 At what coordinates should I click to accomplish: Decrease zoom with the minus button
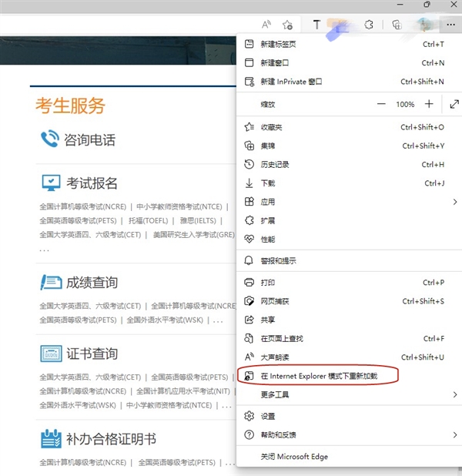(381, 104)
